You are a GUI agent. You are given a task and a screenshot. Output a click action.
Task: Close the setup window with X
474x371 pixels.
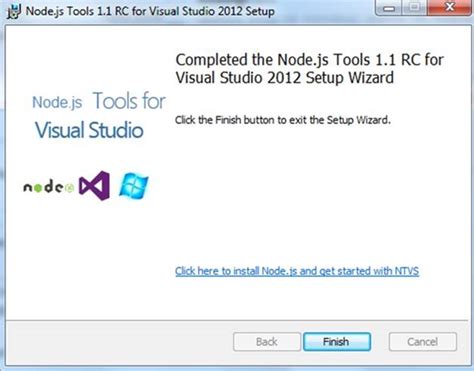coord(449,8)
